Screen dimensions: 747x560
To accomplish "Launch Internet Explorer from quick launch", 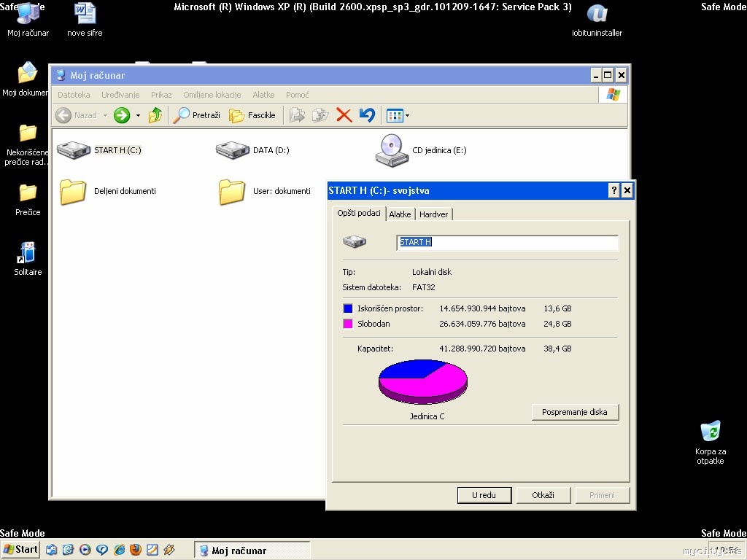I will point(119,550).
